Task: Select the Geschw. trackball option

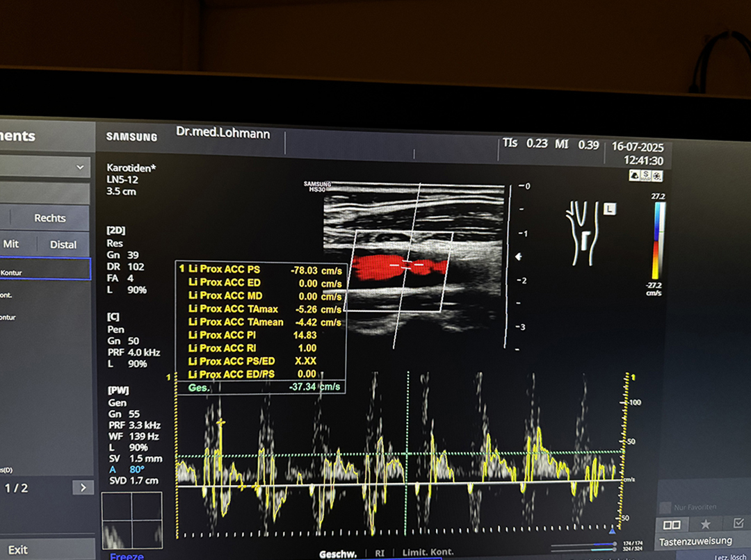Action: (338, 554)
